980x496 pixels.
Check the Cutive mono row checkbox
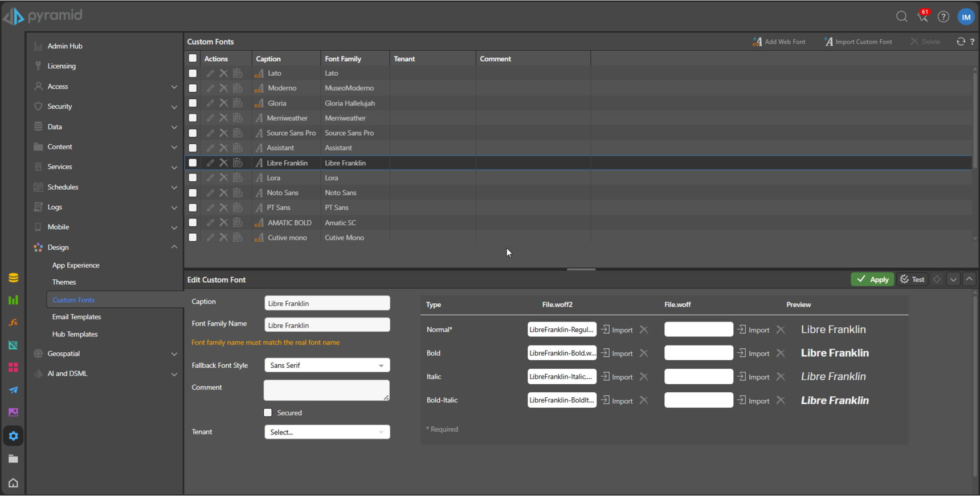click(x=193, y=238)
